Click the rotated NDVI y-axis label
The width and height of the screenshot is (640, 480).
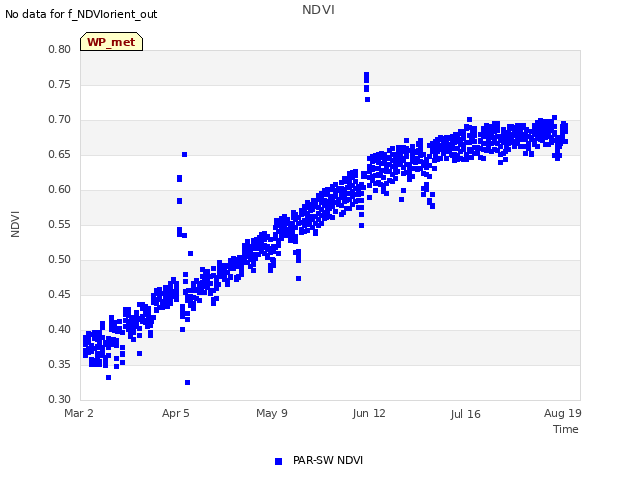click(15, 224)
